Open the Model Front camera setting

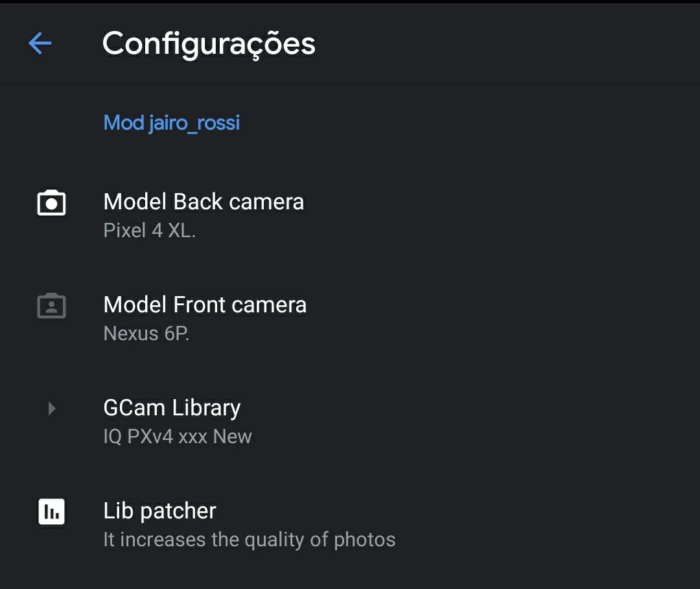(x=350, y=319)
